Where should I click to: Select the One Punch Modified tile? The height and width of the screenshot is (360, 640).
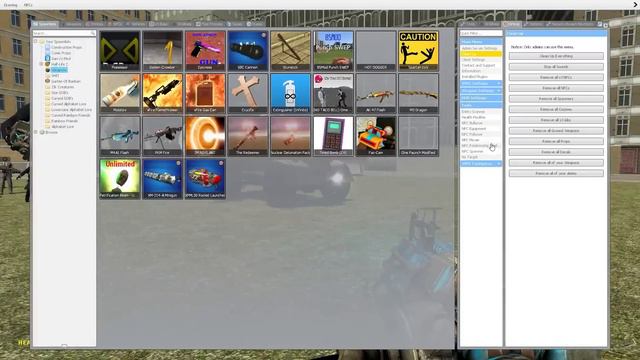[418, 136]
